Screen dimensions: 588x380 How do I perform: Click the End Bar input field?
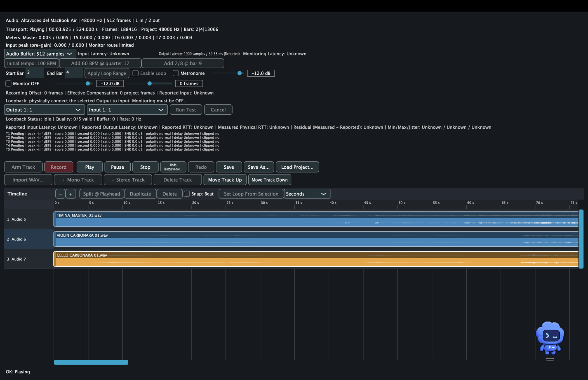coord(74,73)
